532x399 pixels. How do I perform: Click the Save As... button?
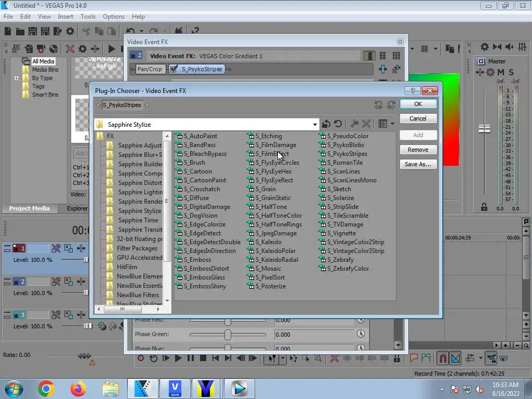pyautogui.click(x=418, y=164)
